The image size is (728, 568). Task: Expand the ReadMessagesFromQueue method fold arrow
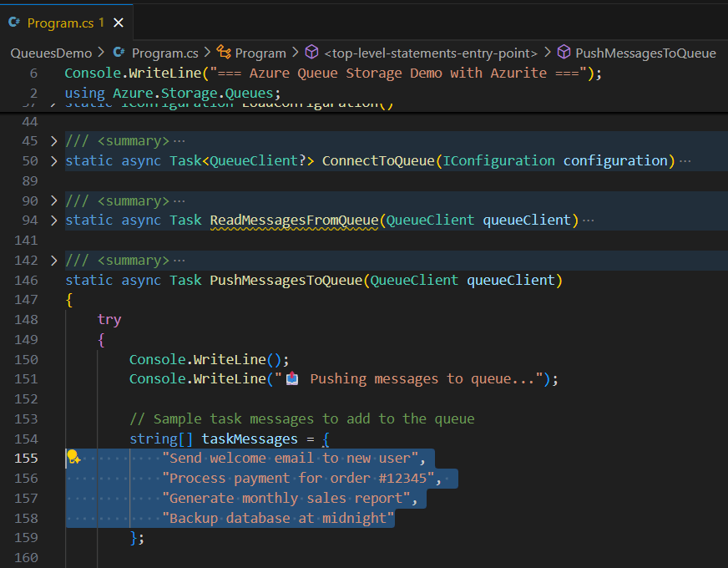pos(54,221)
